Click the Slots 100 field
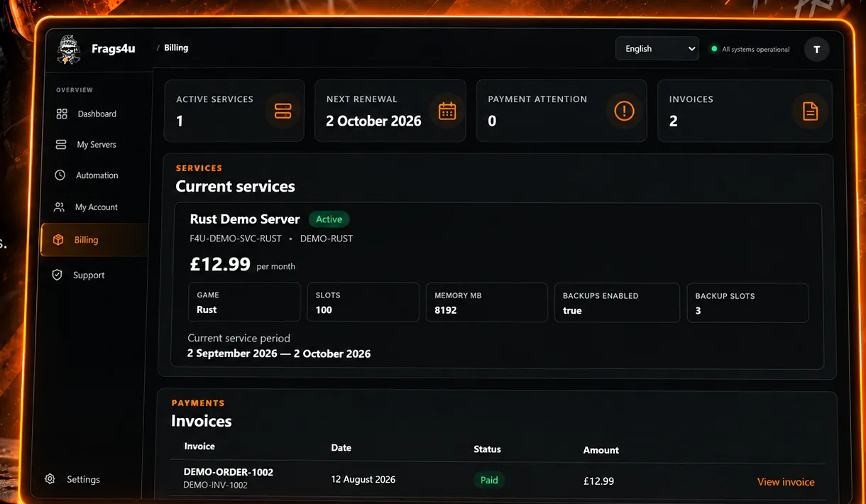The width and height of the screenshot is (866, 504). [363, 302]
